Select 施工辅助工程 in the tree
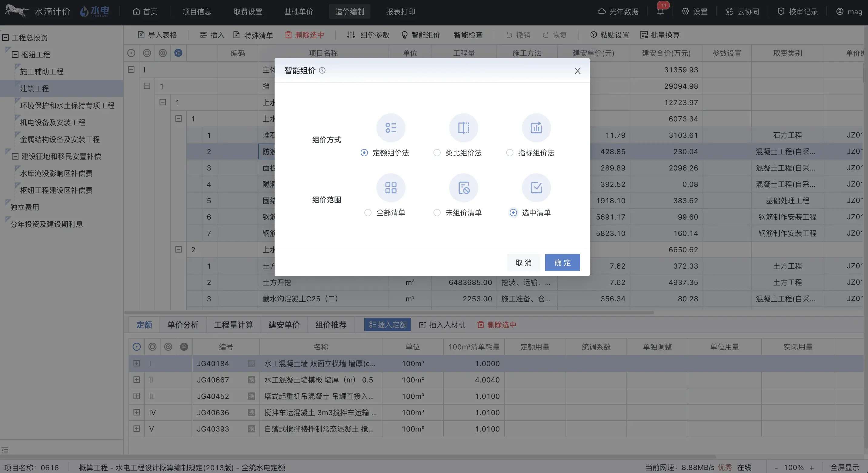This screenshot has width=868, height=473. click(x=42, y=72)
